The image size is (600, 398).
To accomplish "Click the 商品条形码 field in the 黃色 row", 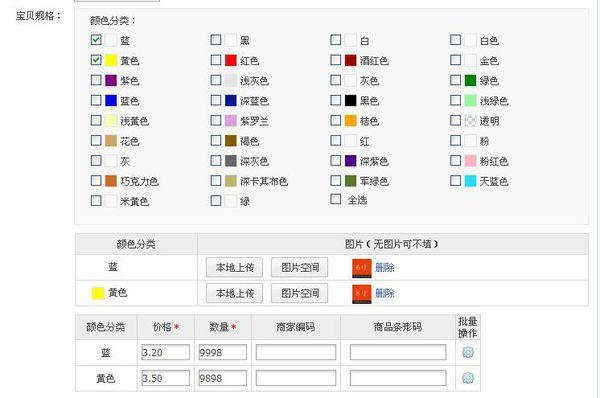I will click(x=398, y=378).
